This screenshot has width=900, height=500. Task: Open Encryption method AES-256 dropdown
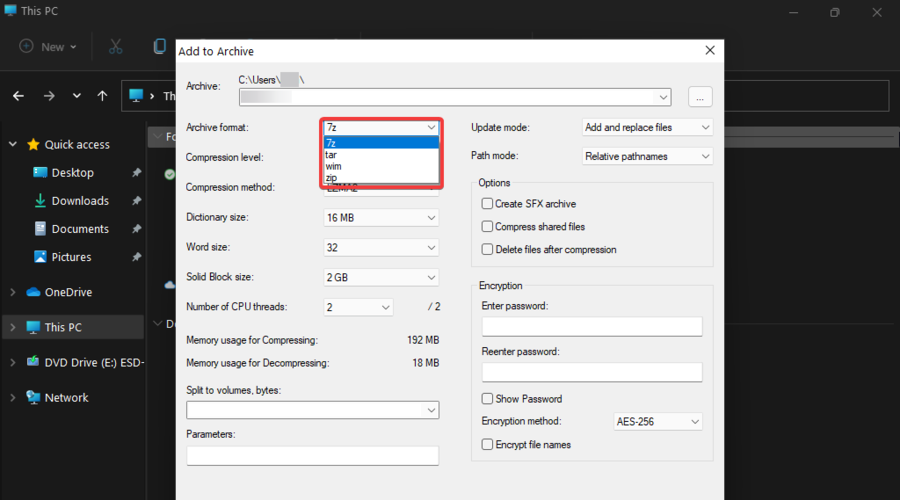tap(657, 422)
